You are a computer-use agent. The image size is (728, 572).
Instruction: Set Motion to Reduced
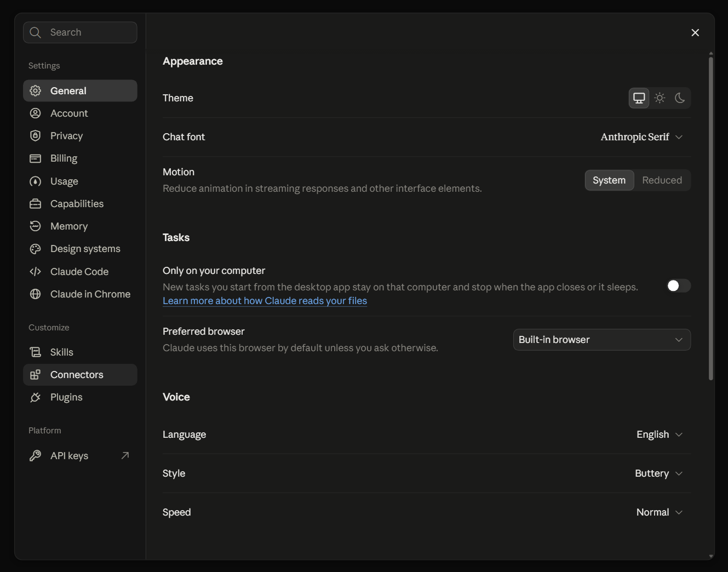pos(662,180)
